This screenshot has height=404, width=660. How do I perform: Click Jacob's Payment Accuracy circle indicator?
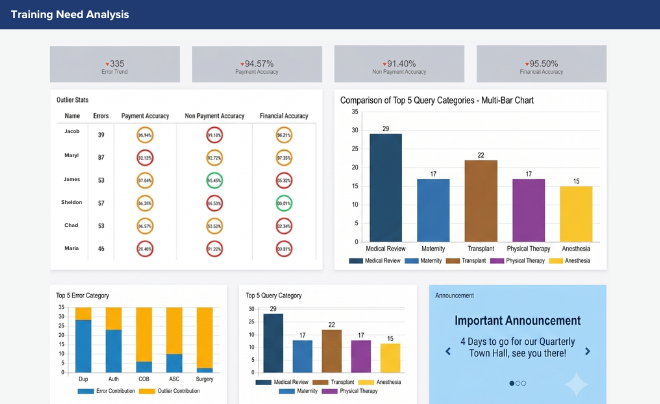[x=145, y=135]
